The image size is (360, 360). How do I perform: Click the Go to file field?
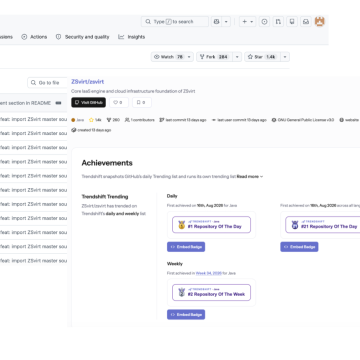pyautogui.click(x=47, y=83)
